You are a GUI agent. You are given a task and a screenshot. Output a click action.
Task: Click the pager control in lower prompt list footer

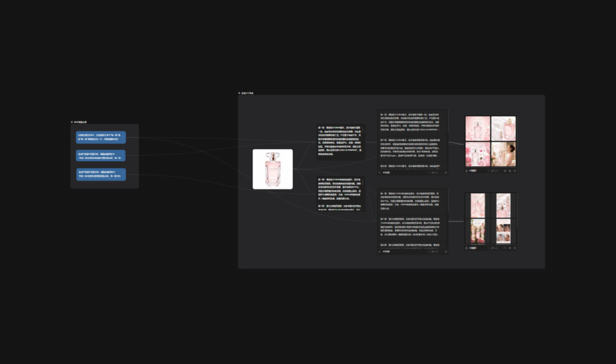[x=434, y=251]
